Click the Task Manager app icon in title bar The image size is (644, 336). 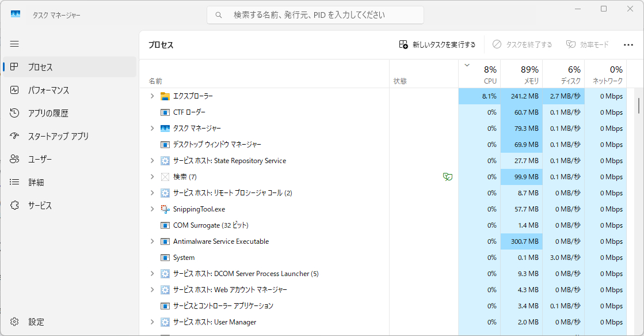tap(16, 14)
